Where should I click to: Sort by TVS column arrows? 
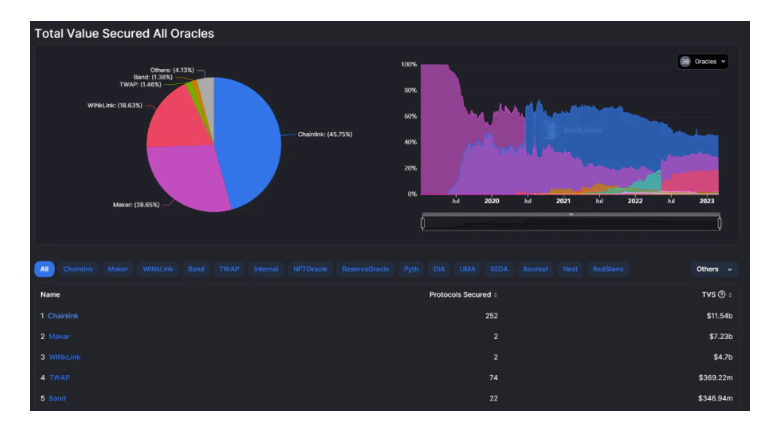730,295
